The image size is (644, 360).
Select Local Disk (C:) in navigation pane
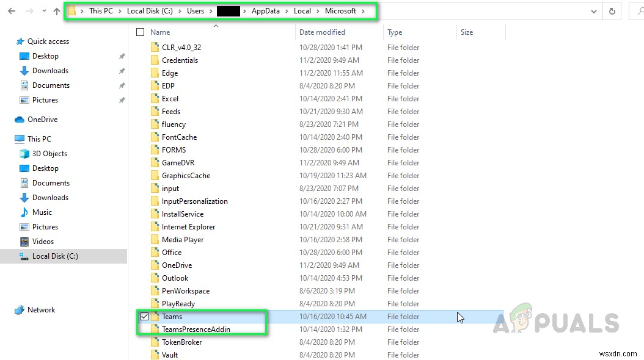click(x=55, y=256)
